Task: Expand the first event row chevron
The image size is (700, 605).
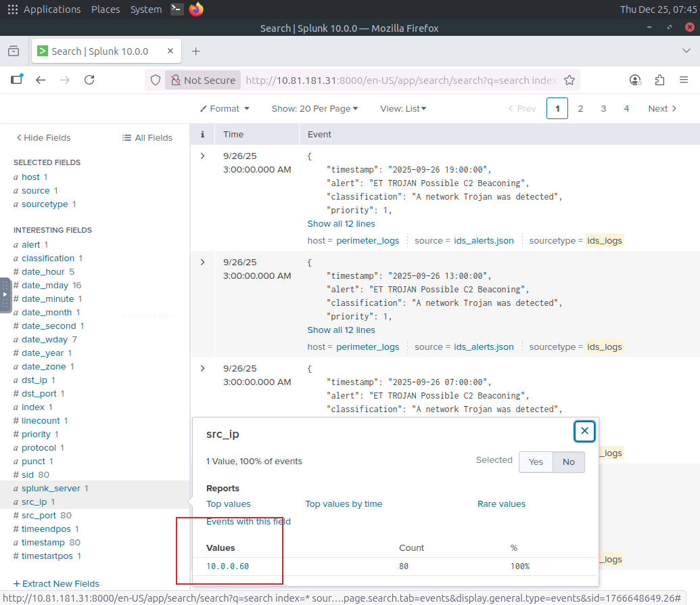Action: [202, 156]
